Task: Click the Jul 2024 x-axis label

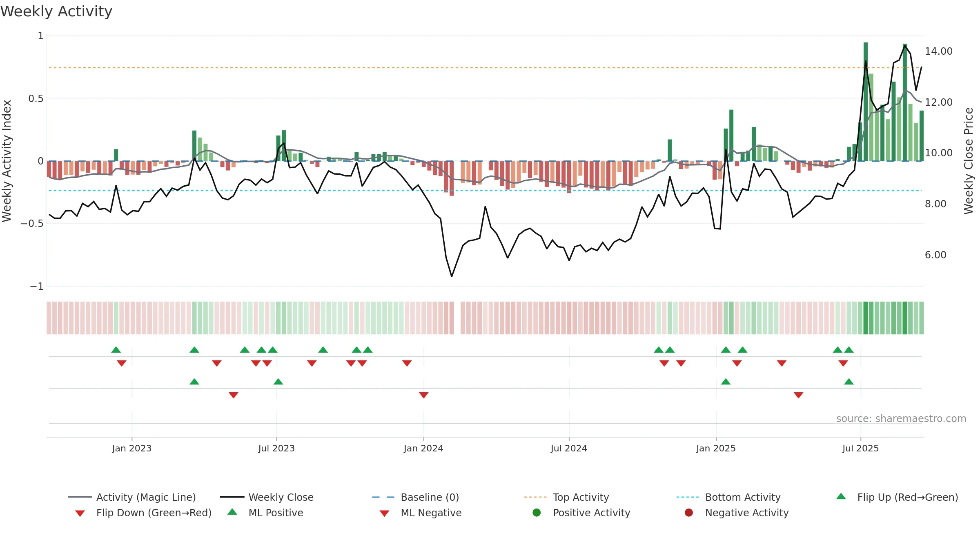Action: pyautogui.click(x=569, y=448)
